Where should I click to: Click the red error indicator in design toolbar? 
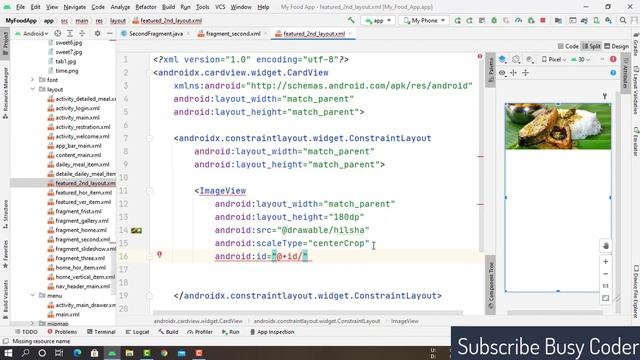[x=613, y=59]
